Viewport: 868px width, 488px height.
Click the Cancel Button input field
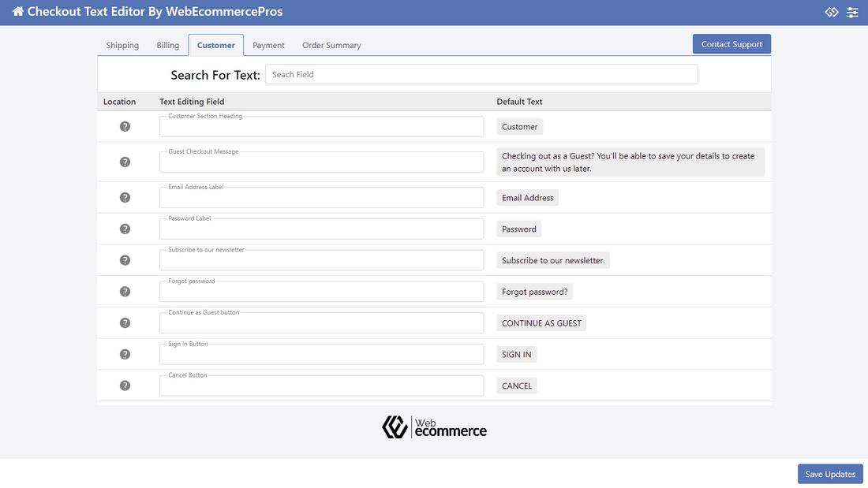322,386
